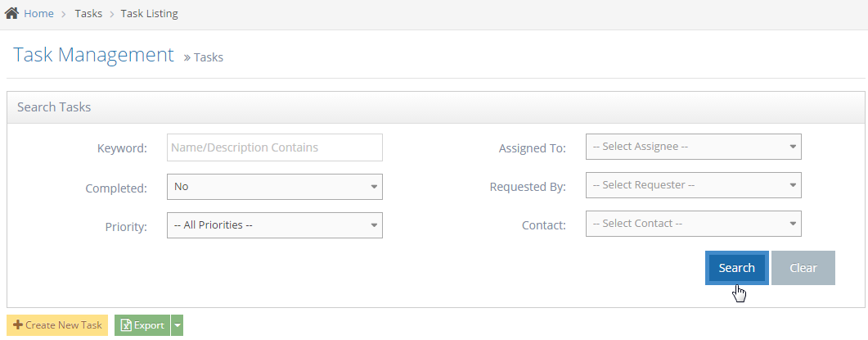The width and height of the screenshot is (868, 340).
Task: Open Tasks breadcrumb link
Action: [88, 14]
